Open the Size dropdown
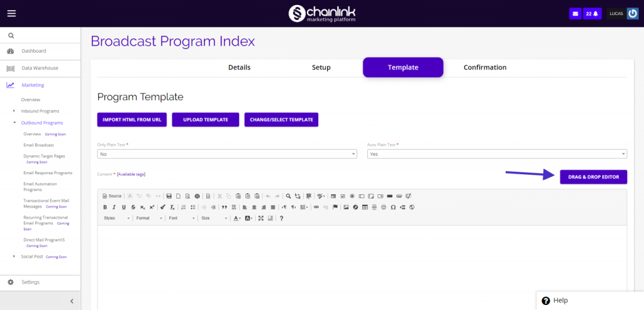The image size is (644, 310). [x=214, y=218]
